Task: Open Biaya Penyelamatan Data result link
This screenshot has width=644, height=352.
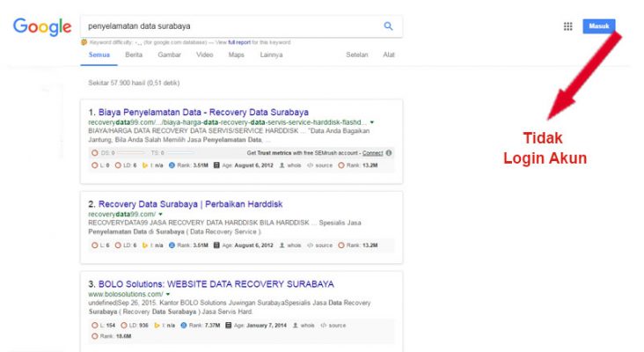Action: click(198, 112)
